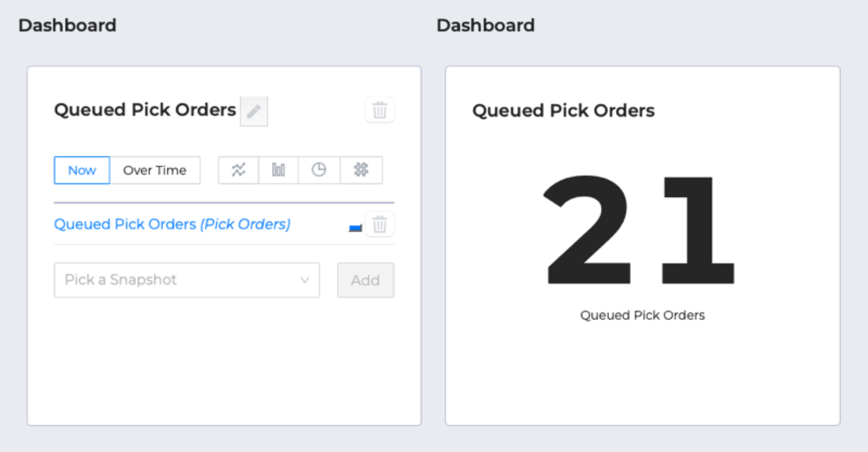This screenshot has height=452, width=868.
Task: Select the line chart display icon
Action: pyautogui.click(x=238, y=170)
